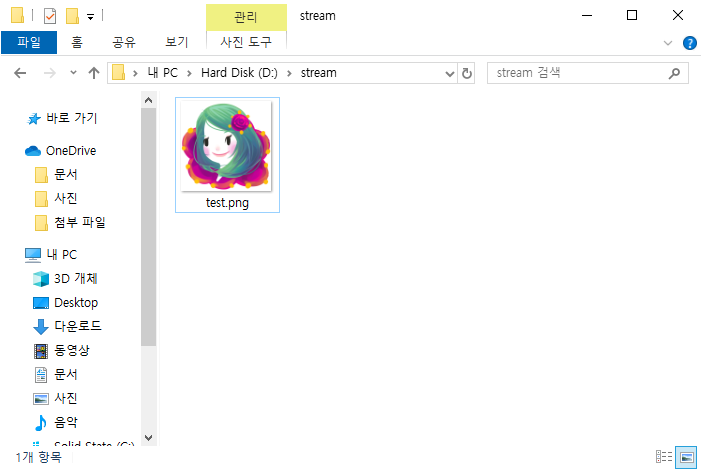Click the navigation pane scrollbar thumb

coord(148,227)
